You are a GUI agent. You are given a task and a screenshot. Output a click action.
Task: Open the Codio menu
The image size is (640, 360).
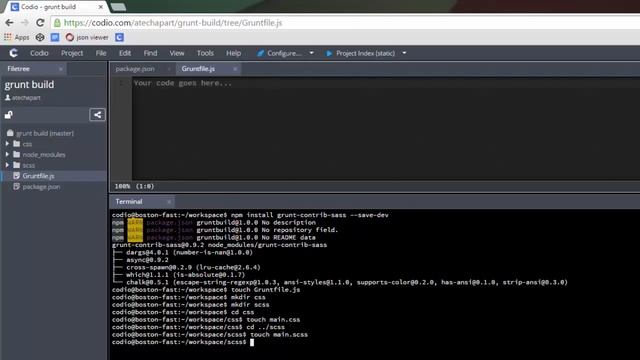click(39, 53)
